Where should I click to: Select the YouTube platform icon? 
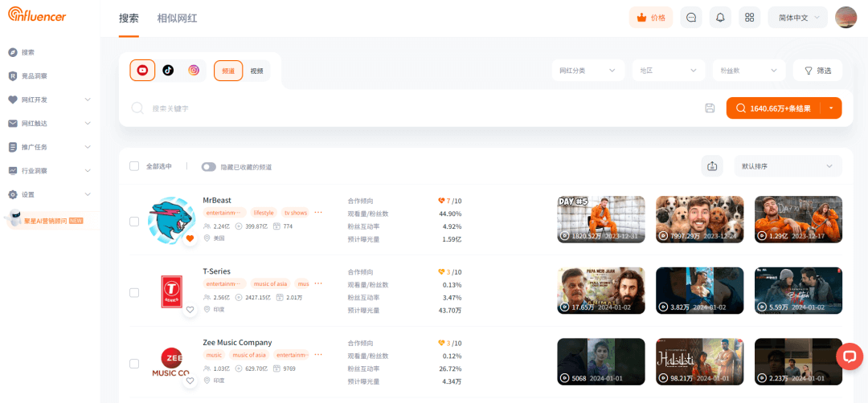point(142,71)
